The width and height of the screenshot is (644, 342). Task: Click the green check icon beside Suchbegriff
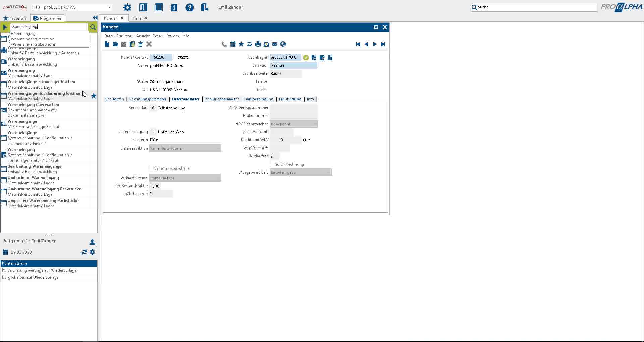[306, 58]
